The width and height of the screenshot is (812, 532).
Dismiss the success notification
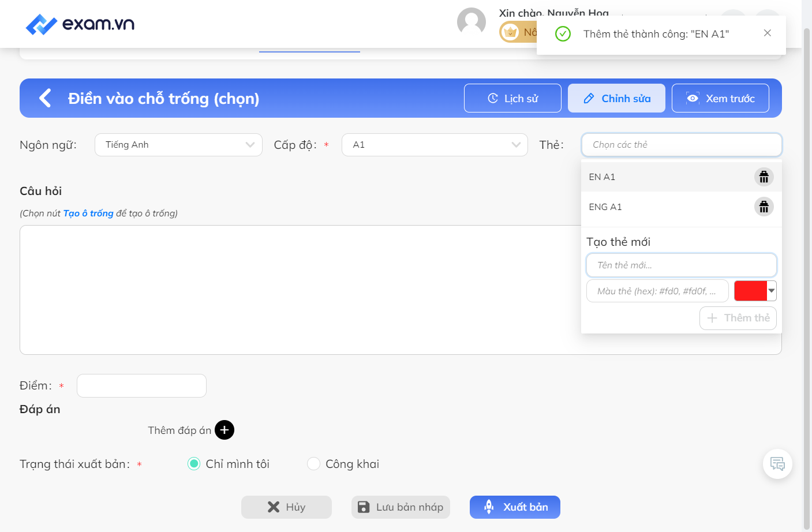767,33
